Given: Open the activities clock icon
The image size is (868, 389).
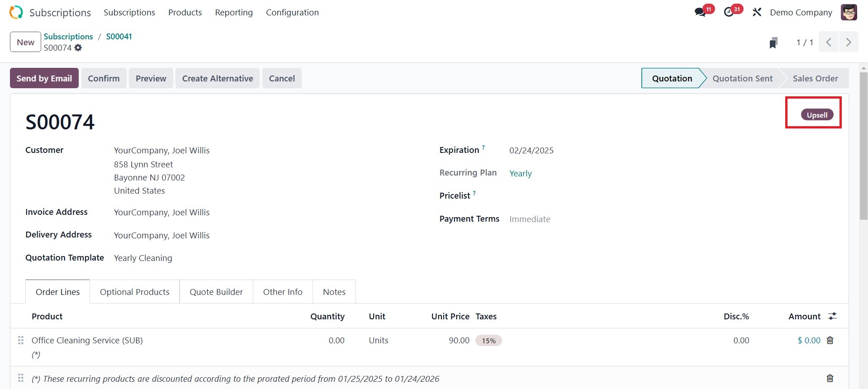Looking at the screenshot, I should tap(729, 12).
